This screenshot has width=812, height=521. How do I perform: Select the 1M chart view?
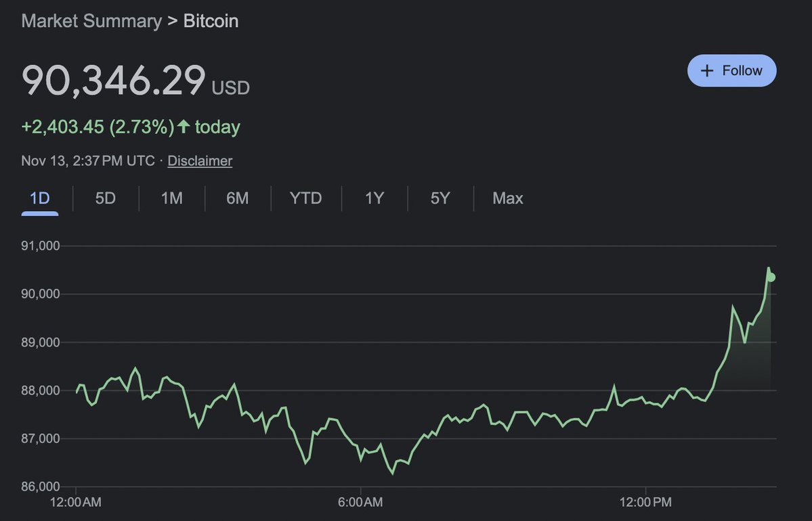pos(171,198)
